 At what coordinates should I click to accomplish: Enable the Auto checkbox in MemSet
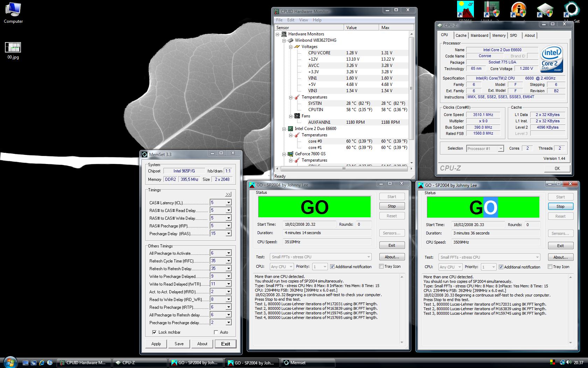[216, 332]
